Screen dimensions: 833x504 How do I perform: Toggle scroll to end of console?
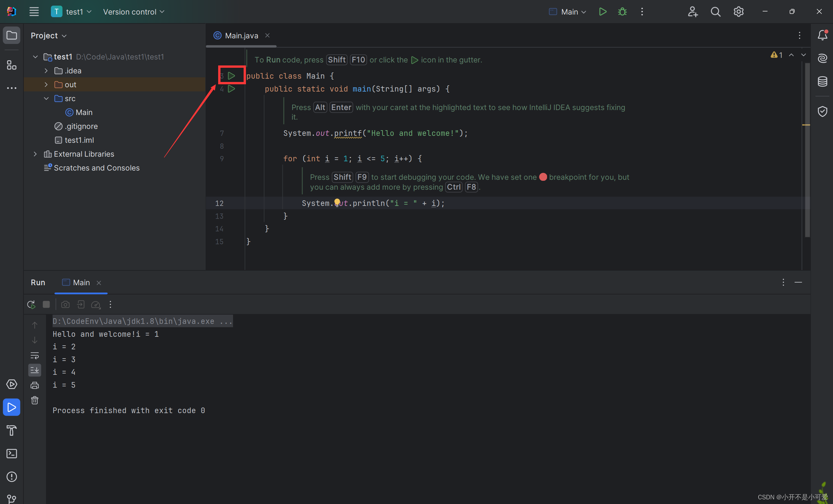tap(35, 370)
